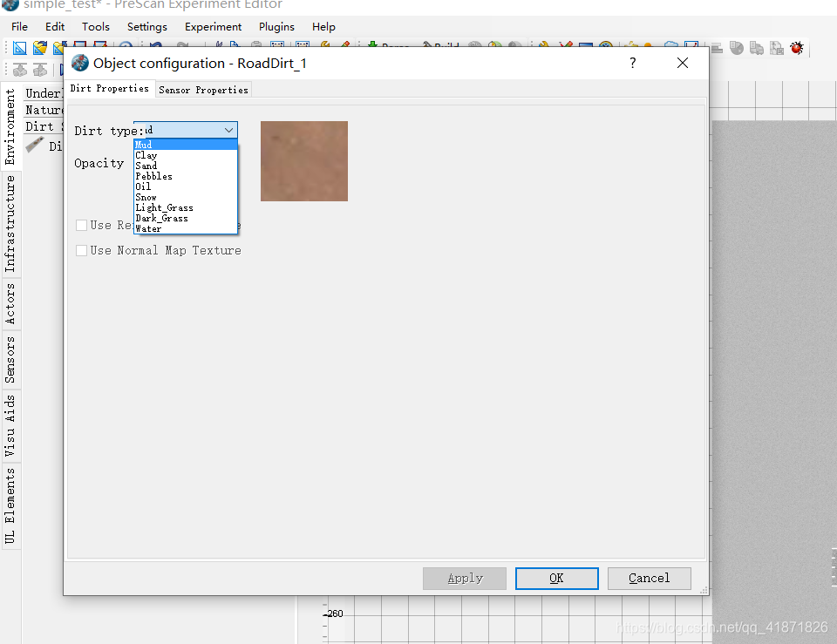Screen dimensions: 837x644
Task: Select Water dirt type option
Action: [185, 229]
